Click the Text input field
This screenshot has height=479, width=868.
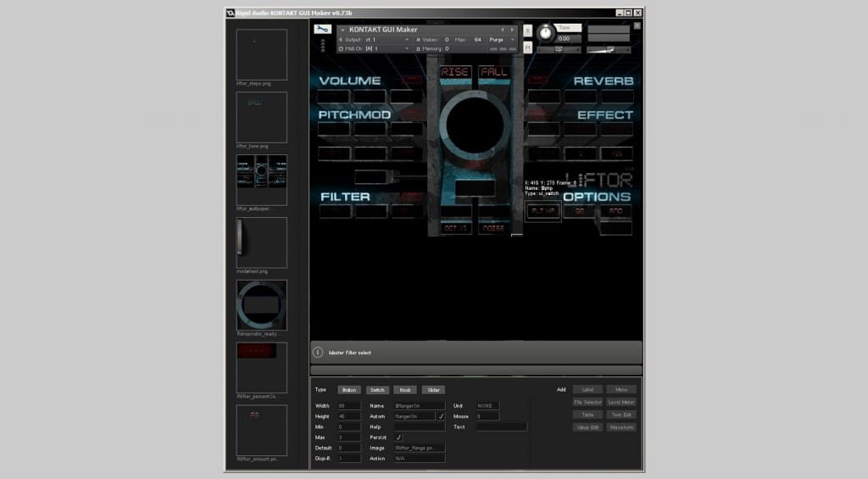(x=501, y=427)
